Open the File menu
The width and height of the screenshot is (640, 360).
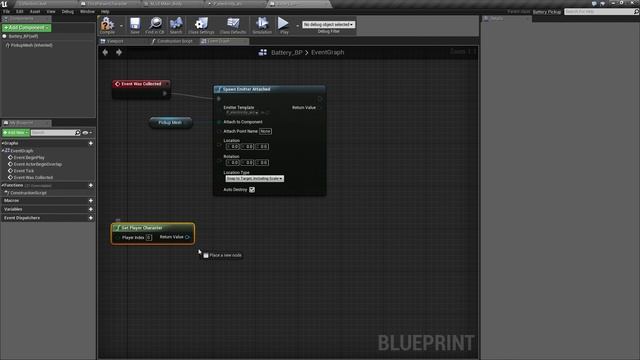click(7, 12)
